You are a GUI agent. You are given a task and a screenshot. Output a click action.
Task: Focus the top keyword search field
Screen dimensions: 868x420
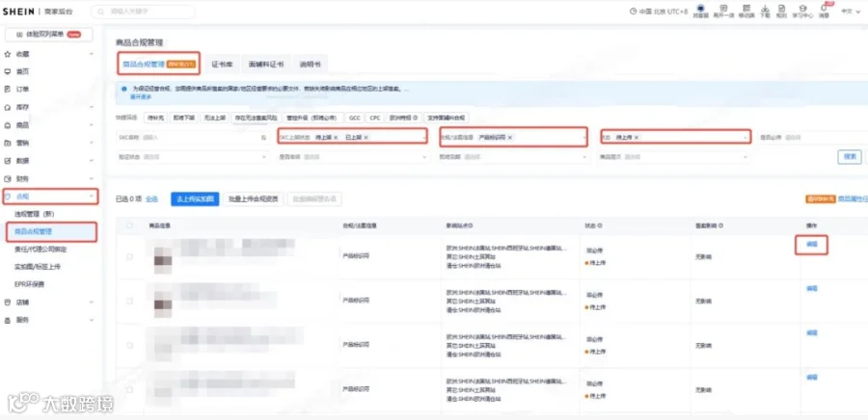pyautogui.click(x=143, y=12)
